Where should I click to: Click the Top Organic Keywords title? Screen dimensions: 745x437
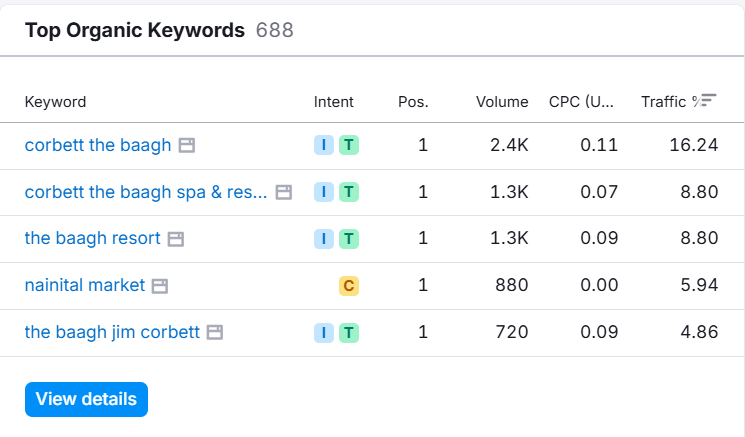[134, 30]
